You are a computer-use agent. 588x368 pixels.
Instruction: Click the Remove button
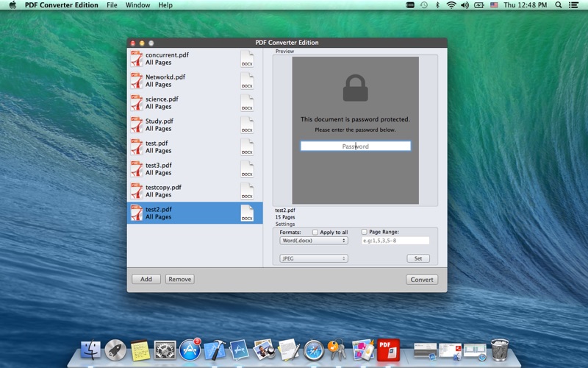[179, 279]
